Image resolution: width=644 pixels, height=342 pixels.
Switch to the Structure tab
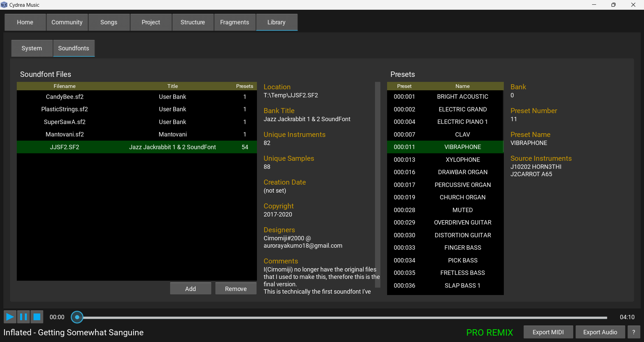point(193,22)
